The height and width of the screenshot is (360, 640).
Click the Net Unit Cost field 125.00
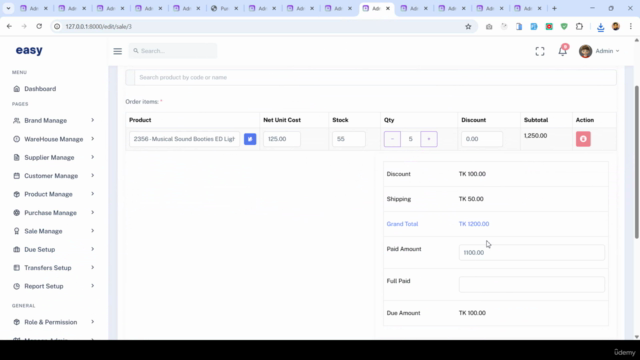click(x=282, y=139)
